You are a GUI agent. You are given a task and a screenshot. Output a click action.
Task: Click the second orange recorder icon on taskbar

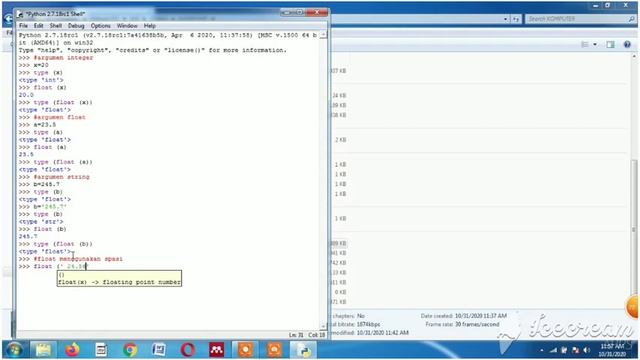pos(274,350)
